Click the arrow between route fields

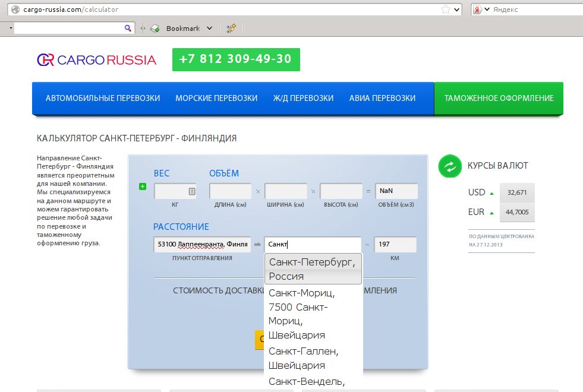point(257,245)
